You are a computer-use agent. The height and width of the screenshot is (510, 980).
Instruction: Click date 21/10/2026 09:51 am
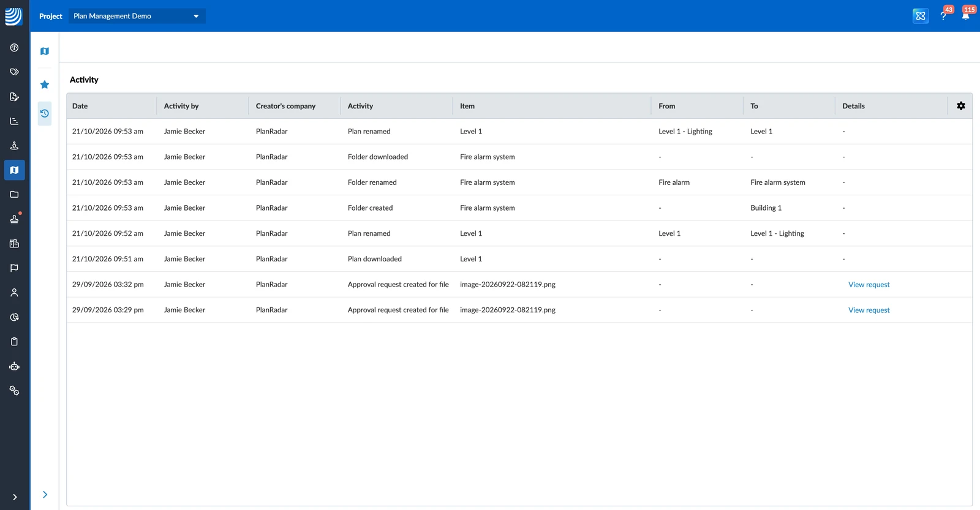click(108, 259)
